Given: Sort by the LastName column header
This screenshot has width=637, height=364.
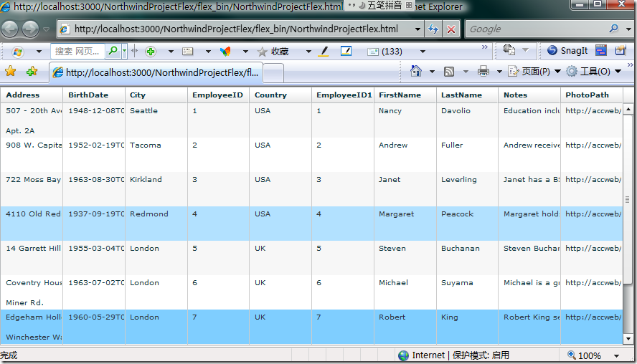Looking at the screenshot, I should (467, 95).
